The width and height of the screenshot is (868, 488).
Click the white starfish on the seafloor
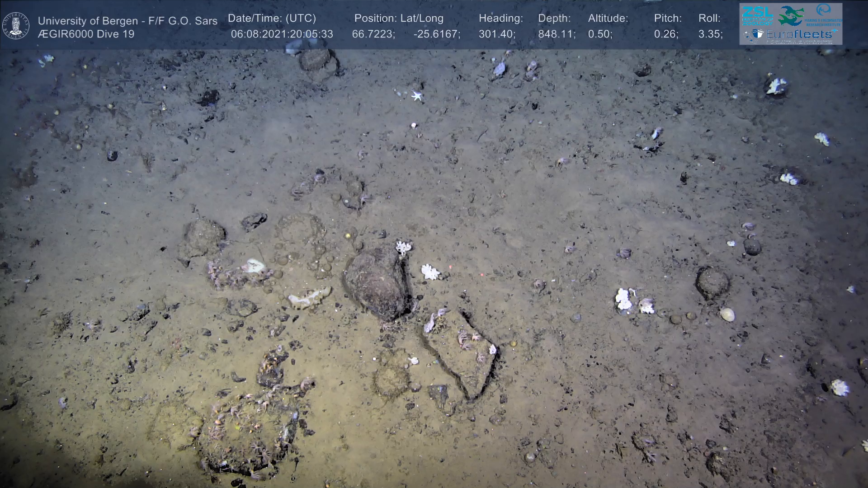(x=416, y=95)
